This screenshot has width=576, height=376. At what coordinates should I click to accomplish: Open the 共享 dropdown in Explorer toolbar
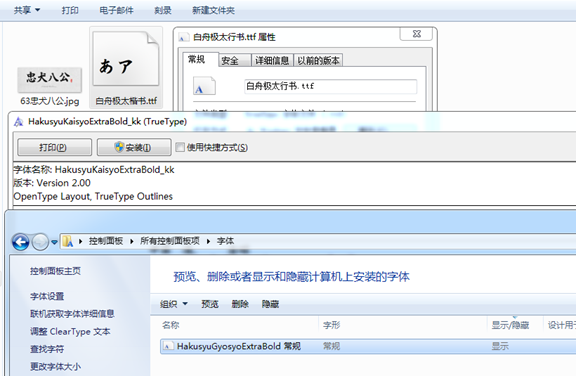pyautogui.click(x=27, y=10)
